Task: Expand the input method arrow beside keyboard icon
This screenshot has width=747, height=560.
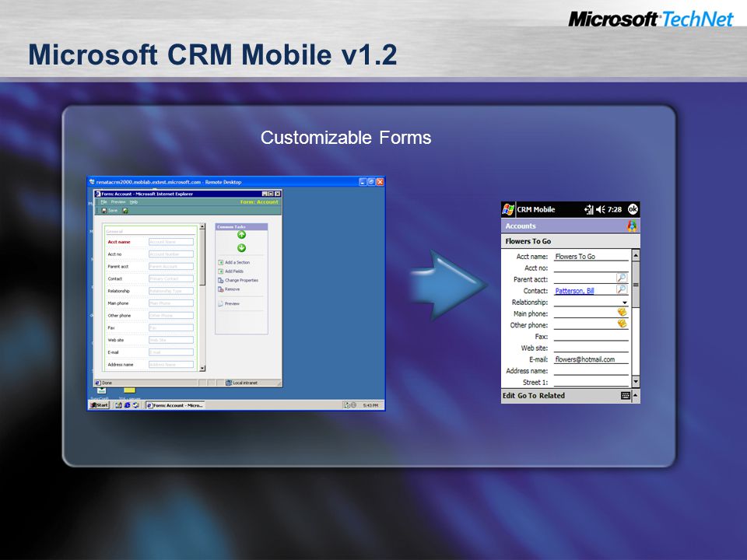Action: click(x=636, y=396)
